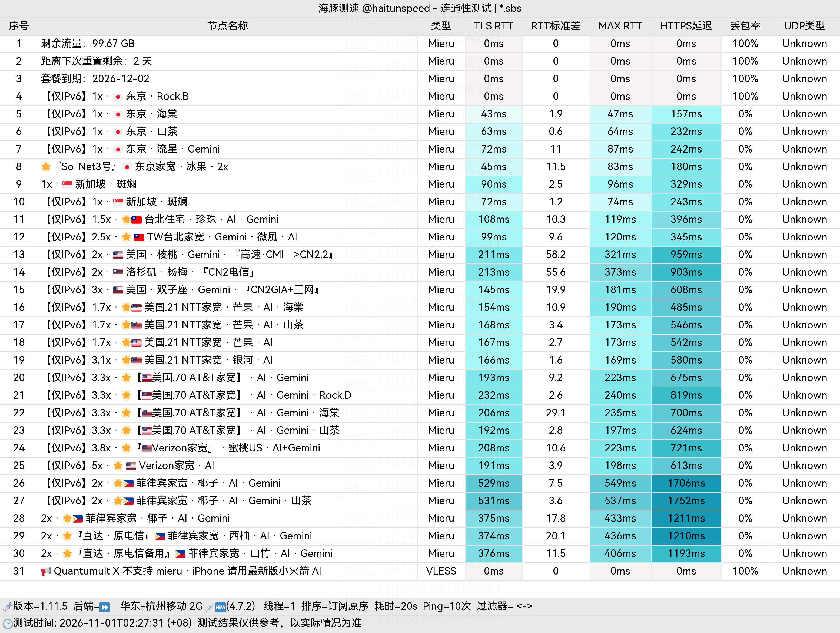Click the 华东-杭州移动 2G status text
Viewport: 840px width, 633px height.
(x=161, y=606)
